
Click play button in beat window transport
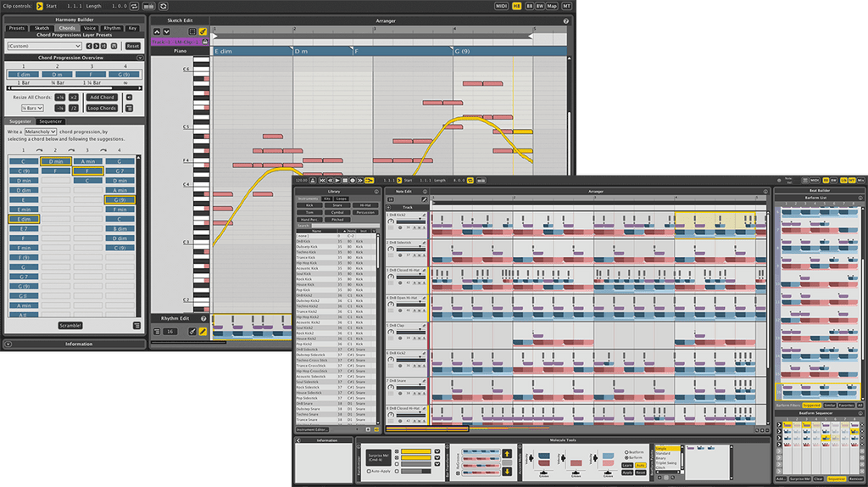click(337, 181)
